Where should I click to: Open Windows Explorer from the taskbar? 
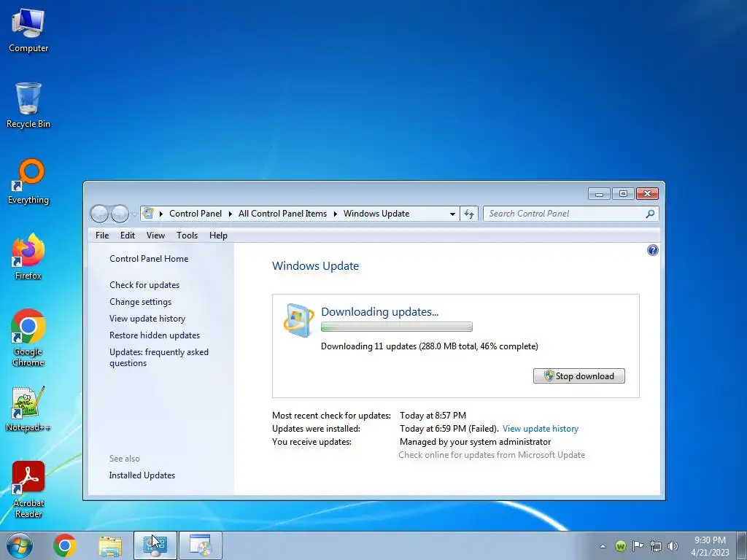pos(110,545)
